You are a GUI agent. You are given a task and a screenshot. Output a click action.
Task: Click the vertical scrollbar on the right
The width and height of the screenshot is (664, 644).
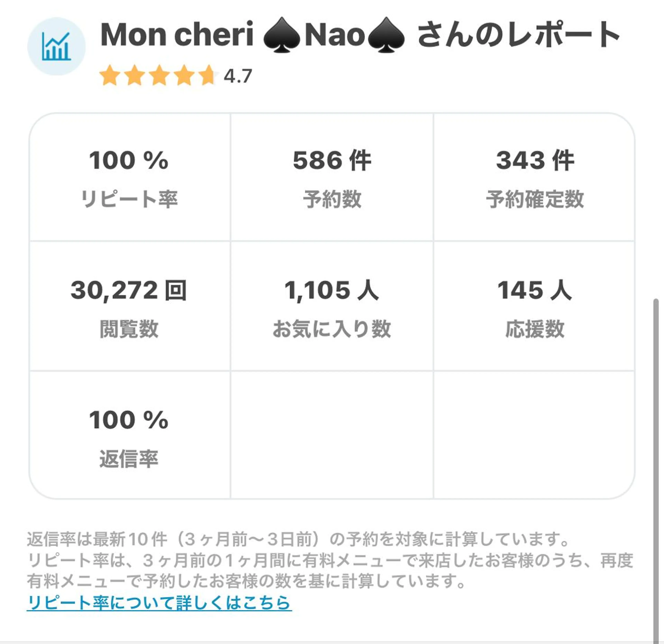pyautogui.click(x=656, y=440)
